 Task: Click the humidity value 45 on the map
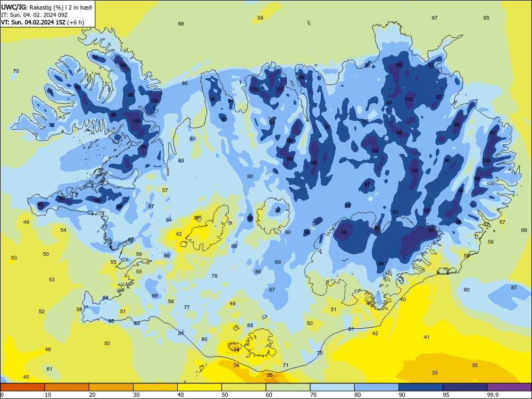(x=26, y=377)
